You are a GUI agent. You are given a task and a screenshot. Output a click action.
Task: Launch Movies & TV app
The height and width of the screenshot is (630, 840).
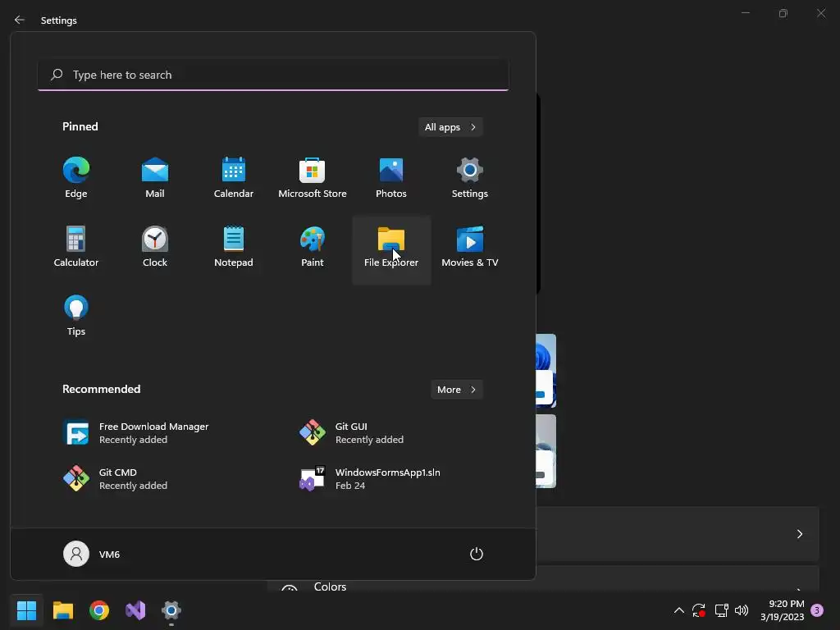point(470,248)
